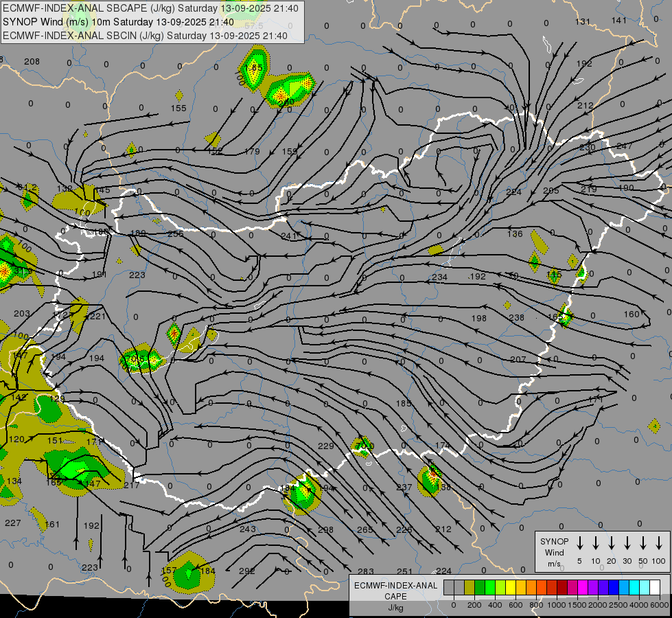Click the legend tick label 800

point(536,605)
